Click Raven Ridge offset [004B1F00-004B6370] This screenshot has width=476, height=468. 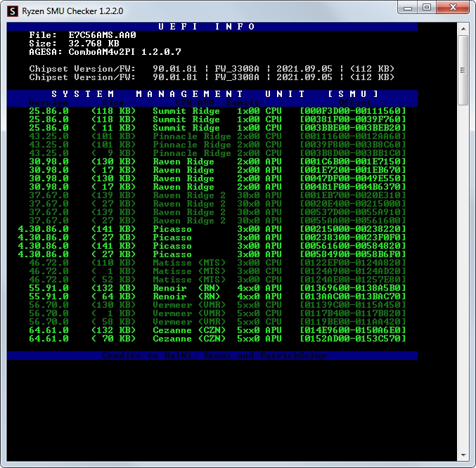(x=353, y=187)
